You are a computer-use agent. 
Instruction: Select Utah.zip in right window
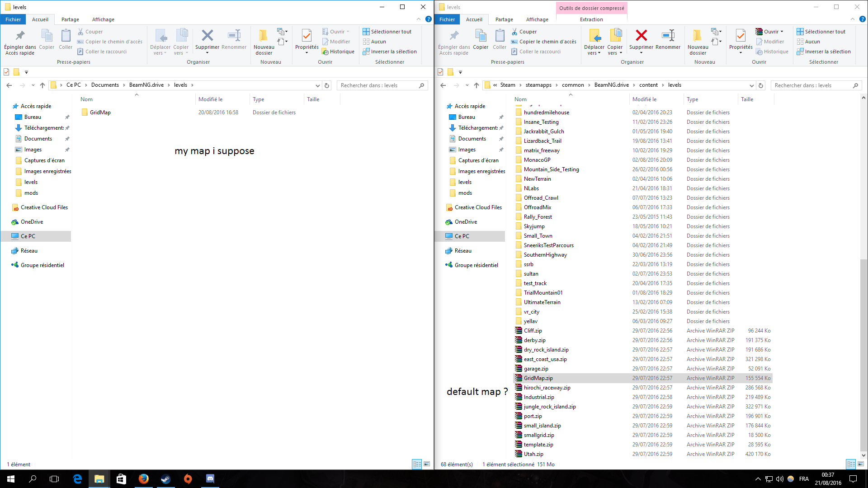tap(642, 454)
